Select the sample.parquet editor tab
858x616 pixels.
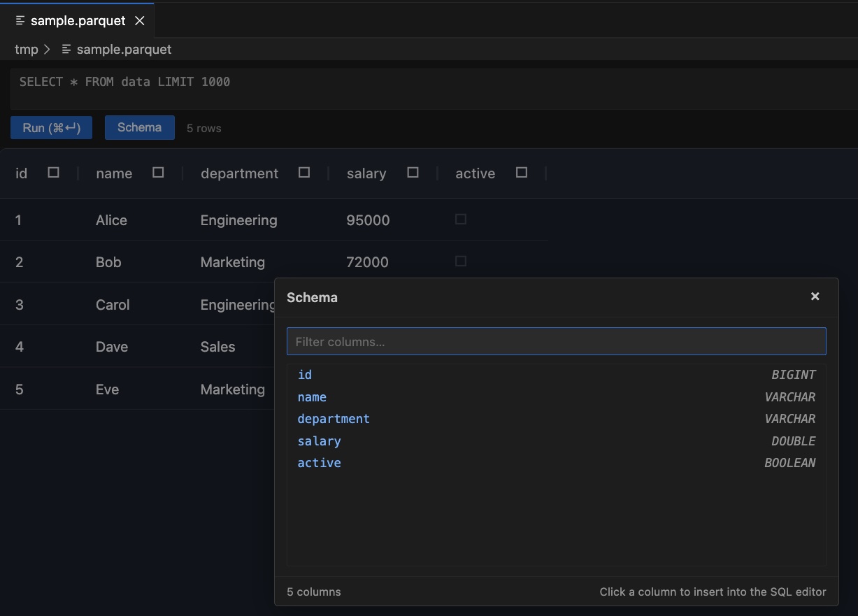click(77, 20)
